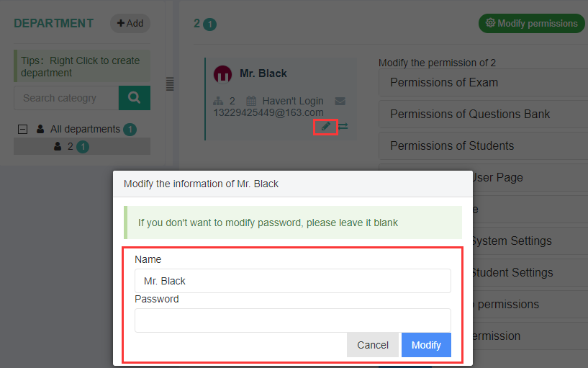Click the transfer arrows icon beside pencil
The image size is (588, 368).
343,127
